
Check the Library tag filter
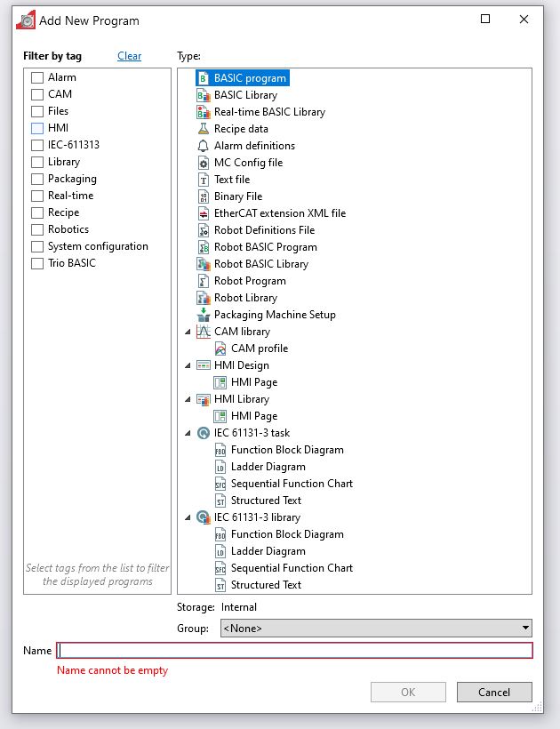pyautogui.click(x=37, y=163)
